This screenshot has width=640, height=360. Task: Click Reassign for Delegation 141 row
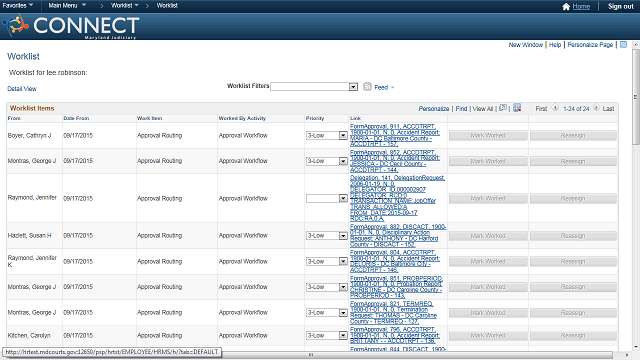[573, 199]
